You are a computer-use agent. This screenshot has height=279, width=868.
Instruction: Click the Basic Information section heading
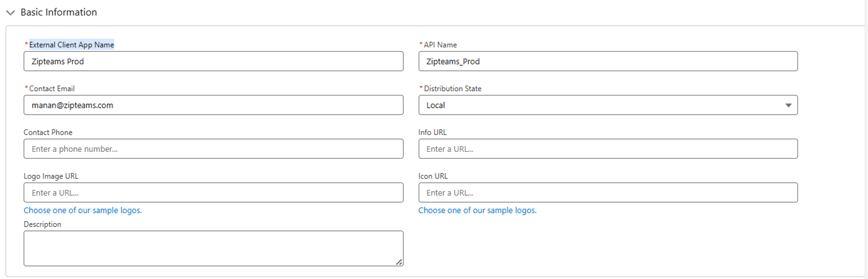click(x=59, y=12)
